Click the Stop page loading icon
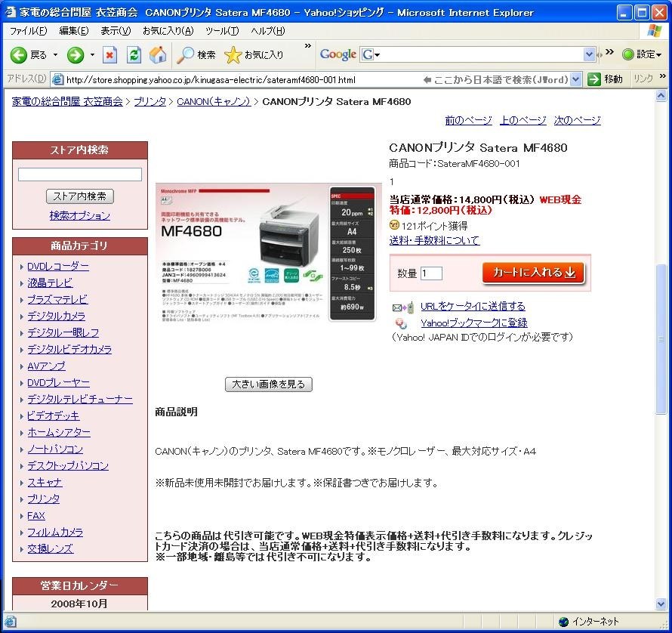 pyautogui.click(x=109, y=55)
